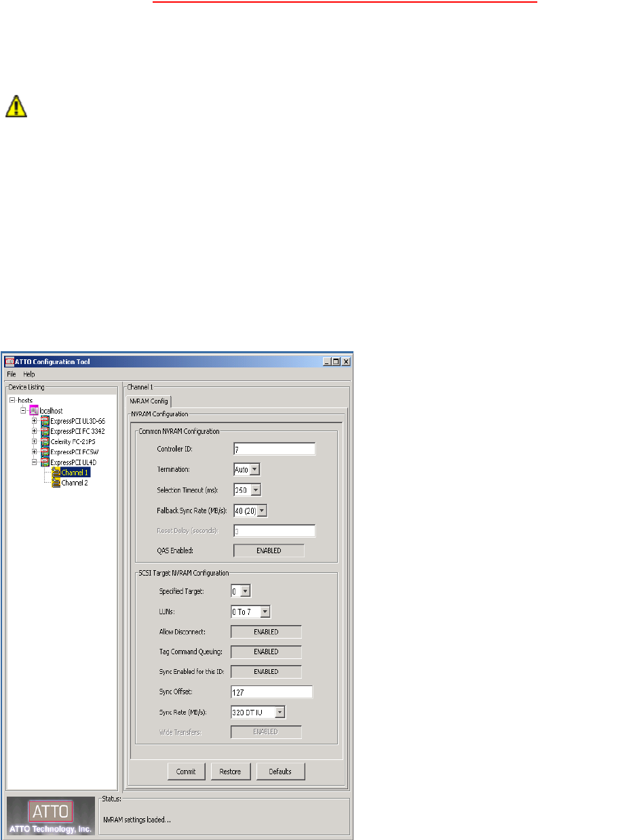Image resolution: width=635 pixels, height=840 pixels.
Task: Select the NVRAM Config tab
Action: coord(149,401)
